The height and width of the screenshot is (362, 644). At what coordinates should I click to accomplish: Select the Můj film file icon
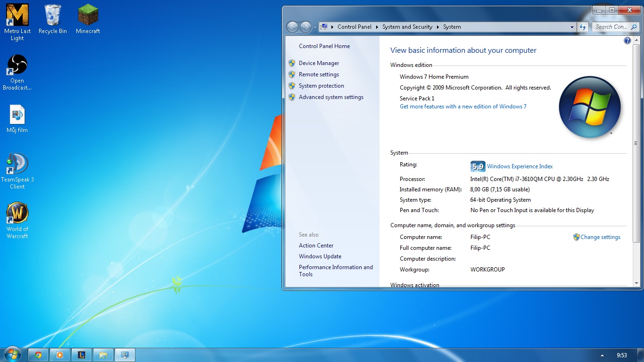(x=17, y=119)
